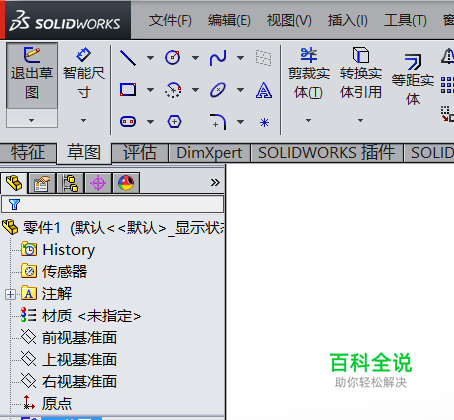
Task: Open ConfigurationManager panel tab
Action: pos(70,183)
